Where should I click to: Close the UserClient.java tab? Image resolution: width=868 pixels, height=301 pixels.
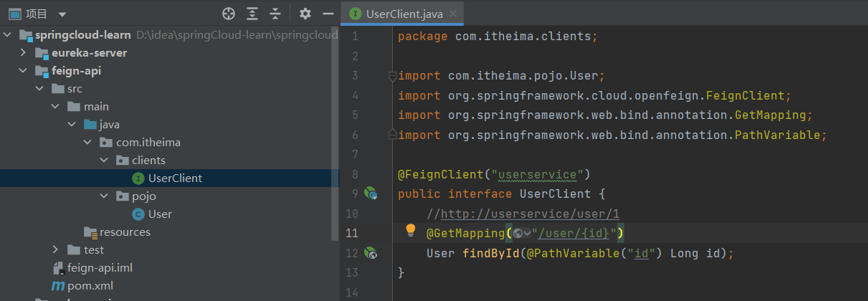point(453,14)
